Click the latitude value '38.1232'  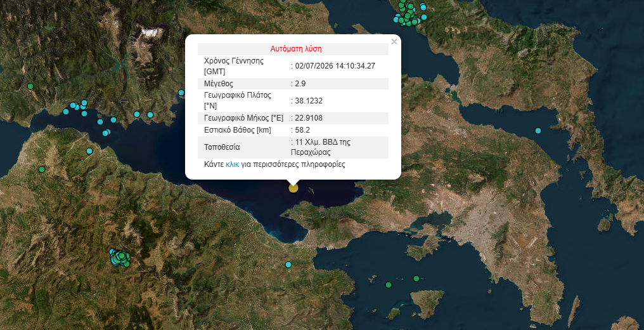[309, 101]
